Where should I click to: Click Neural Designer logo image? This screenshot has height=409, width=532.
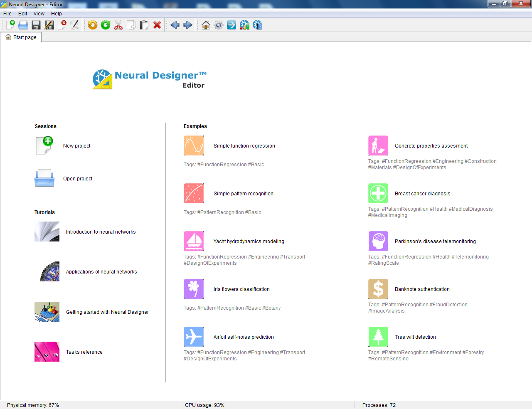pyautogui.click(x=150, y=79)
